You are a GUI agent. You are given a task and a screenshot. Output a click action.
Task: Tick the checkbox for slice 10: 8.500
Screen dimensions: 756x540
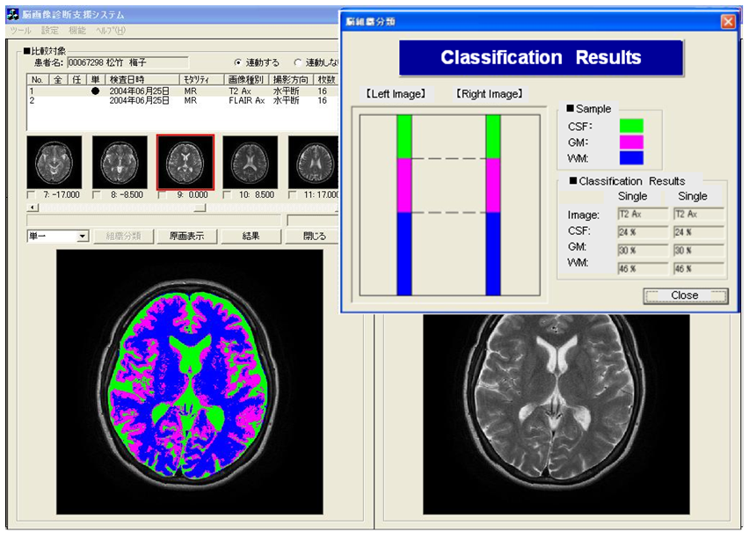pyautogui.click(x=228, y=195)
